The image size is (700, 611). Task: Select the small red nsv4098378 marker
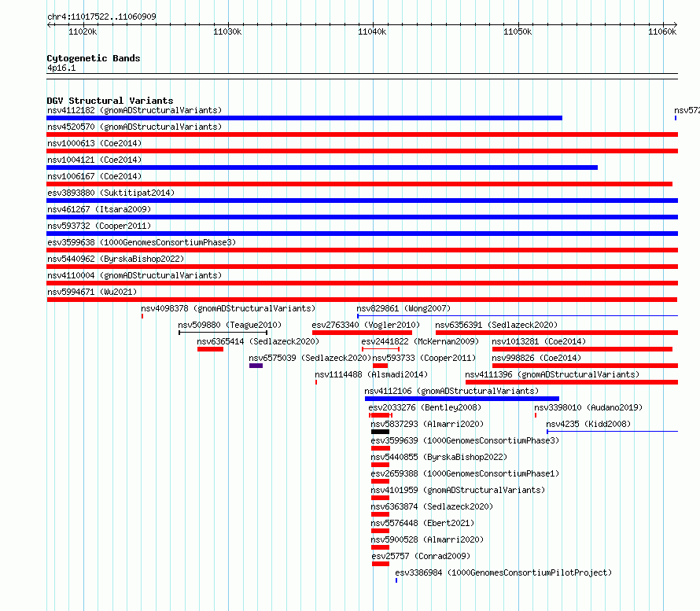tap(142, 316)
